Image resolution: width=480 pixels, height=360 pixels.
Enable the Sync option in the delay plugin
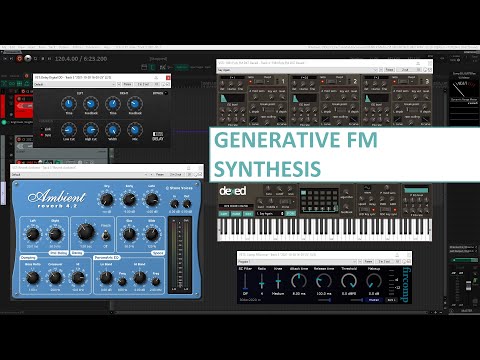click(x=42, y=135)
